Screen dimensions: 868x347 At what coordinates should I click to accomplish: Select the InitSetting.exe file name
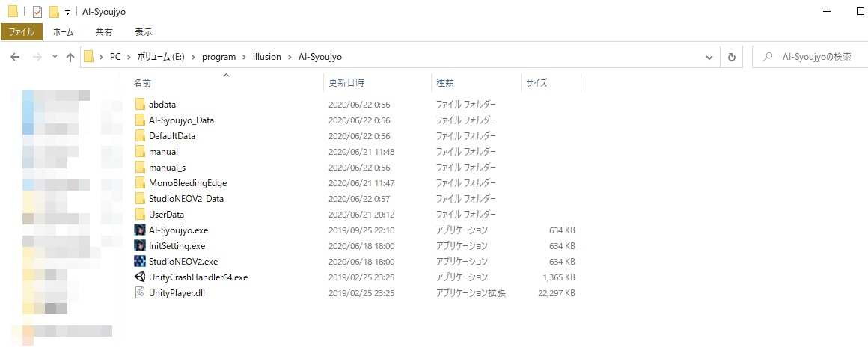coord(177,245)
